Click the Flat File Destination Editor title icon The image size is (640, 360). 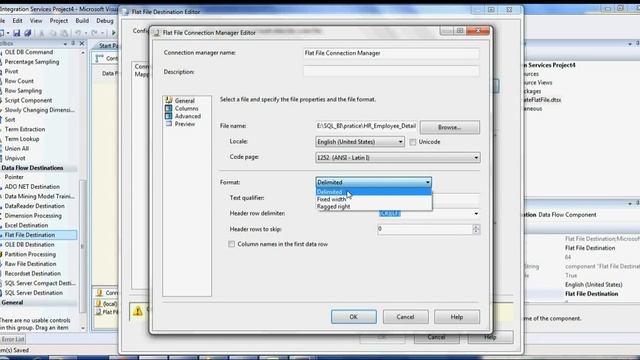pyautogui.click(x=126, y=12)
